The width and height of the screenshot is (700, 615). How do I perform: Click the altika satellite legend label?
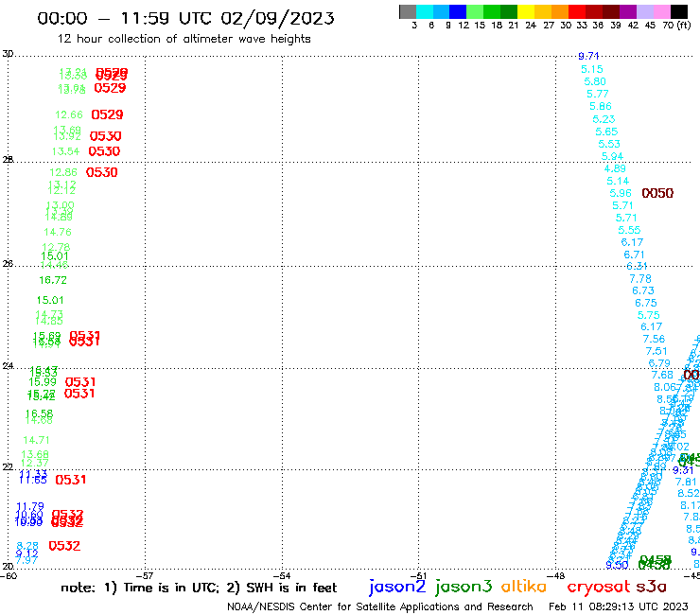pyautogui.click(x=524, y=586)
